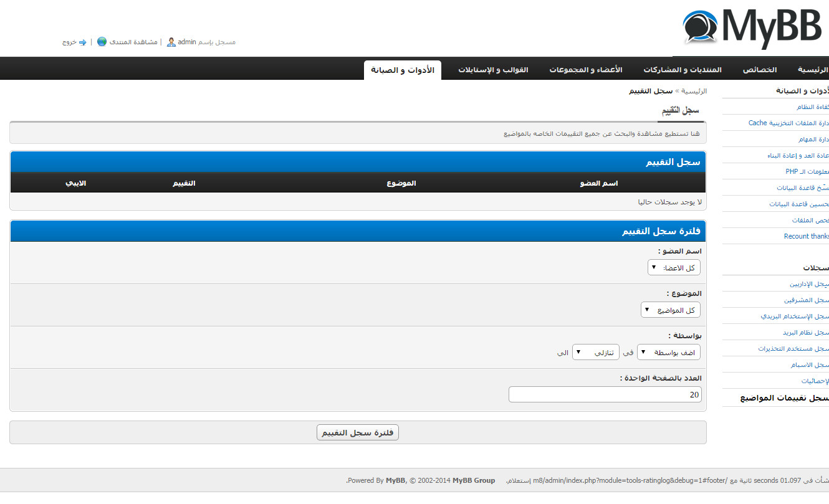Open سجل مستخدم التحذيرات sidebar link

click(793, 349)
